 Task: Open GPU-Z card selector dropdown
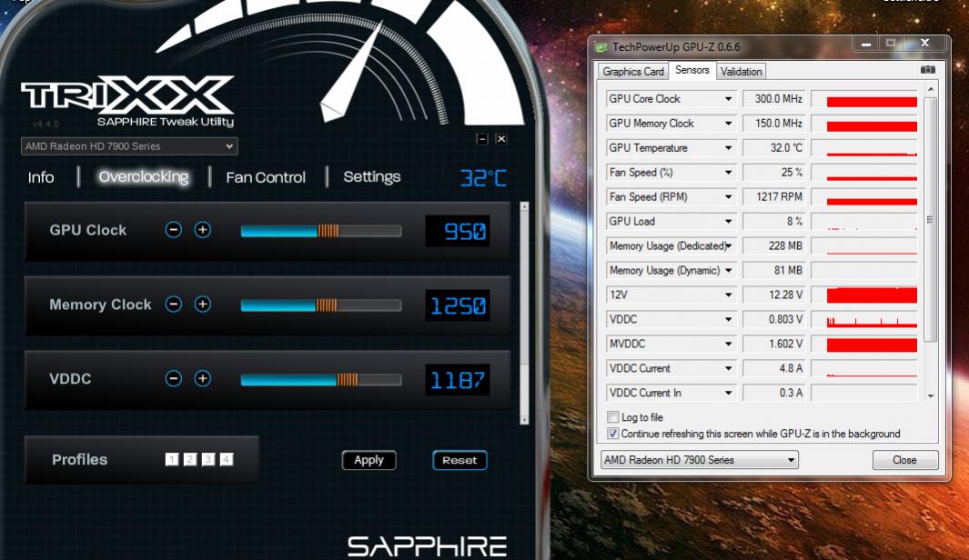pyautogui.click(x=700, y=460)
